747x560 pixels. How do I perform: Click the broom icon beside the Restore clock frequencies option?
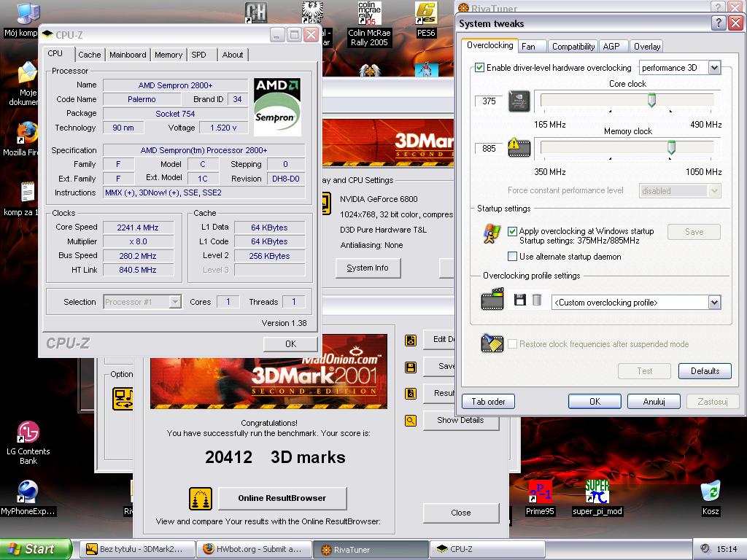click(x=492, y=343)
